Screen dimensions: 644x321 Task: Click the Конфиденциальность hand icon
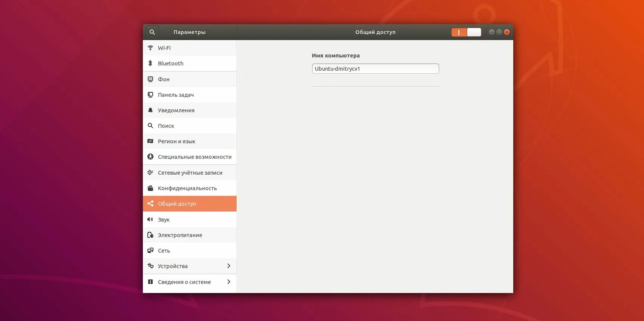tap(150, 188)
